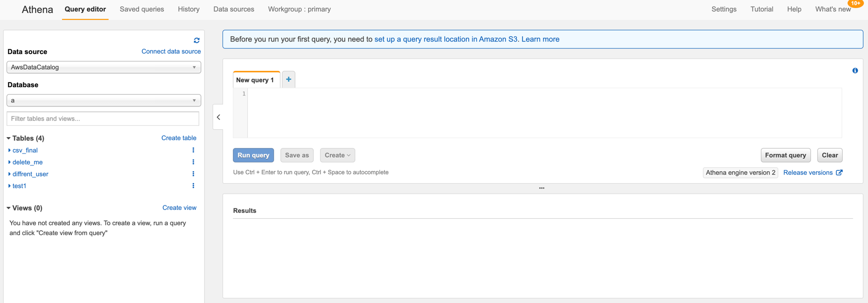Click the Release versions link
Image resolution: width=868 pixels, height=303 pixels.
[x=808, y=172]
